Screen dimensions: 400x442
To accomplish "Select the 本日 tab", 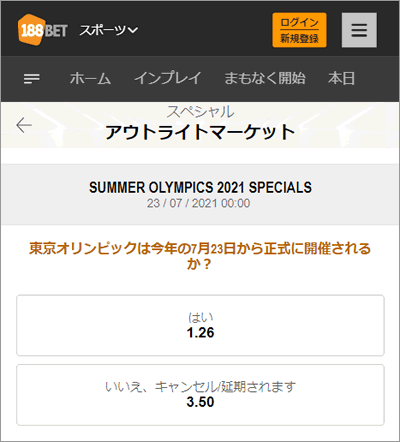I will click(341, 79).
